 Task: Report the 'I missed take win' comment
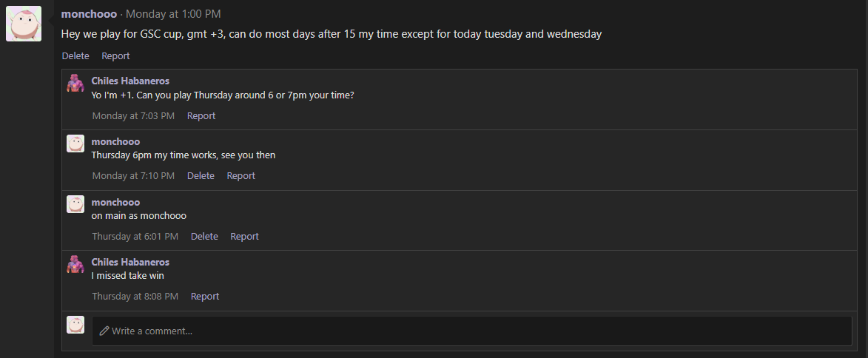click(205, 296)
